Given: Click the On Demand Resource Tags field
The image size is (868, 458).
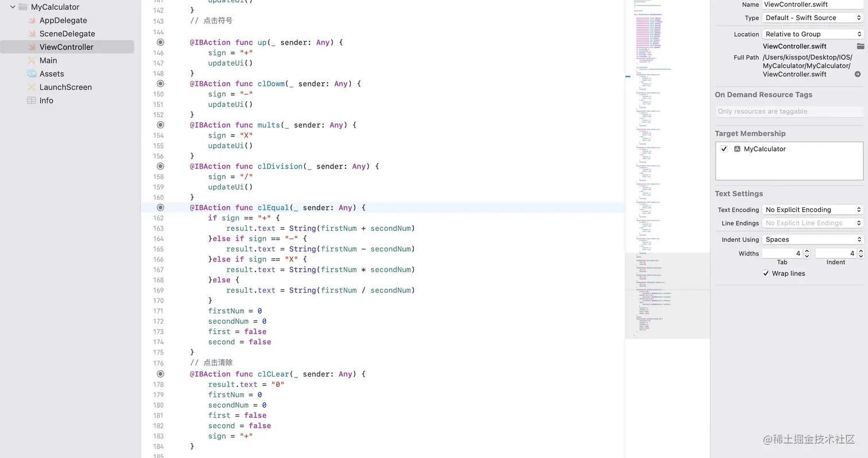Looking at the screenshot, I should coord(789,111).
